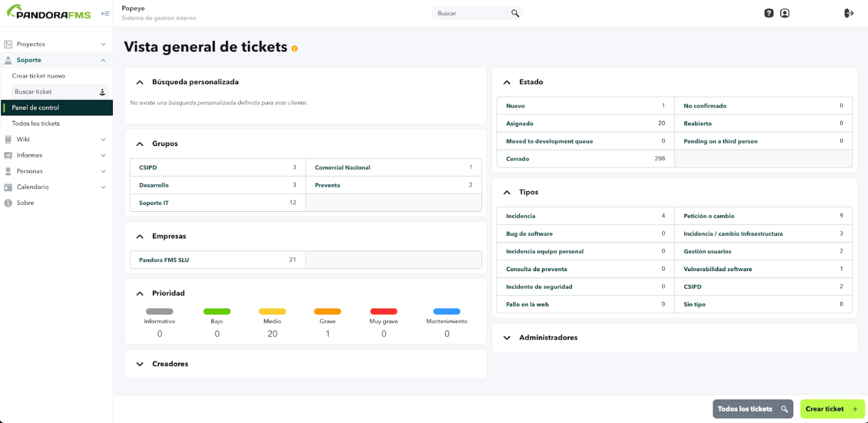The image size is (868, 423).
Task: Expand the Creadores section
Action: coord(139,364)
